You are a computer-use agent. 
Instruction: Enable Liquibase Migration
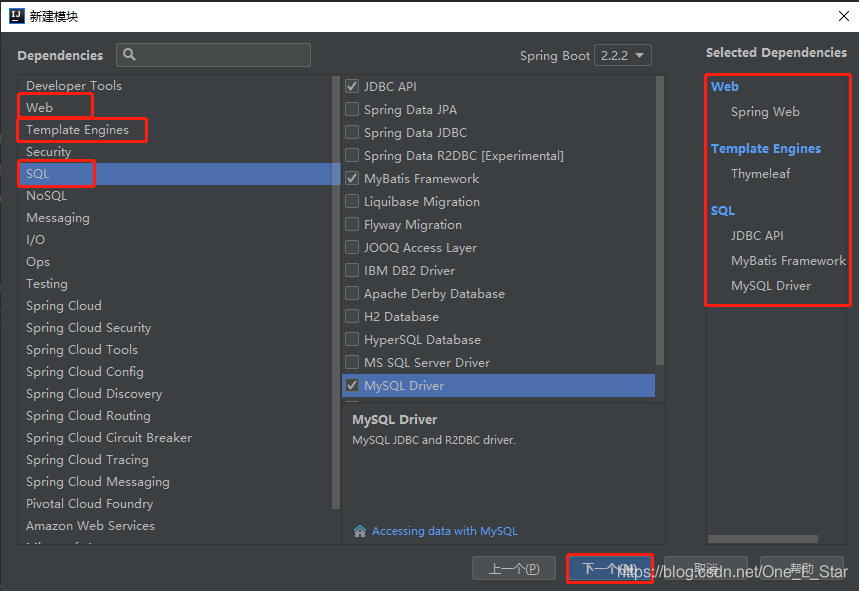click(x=352, y=201)
